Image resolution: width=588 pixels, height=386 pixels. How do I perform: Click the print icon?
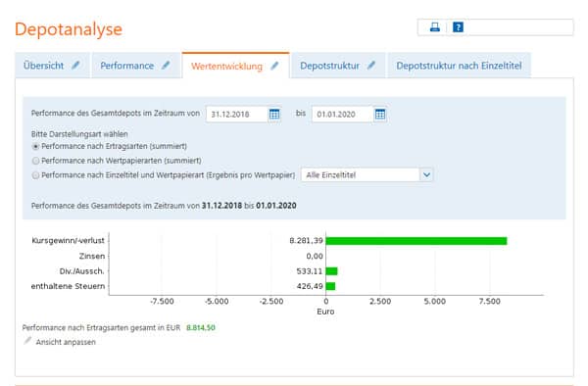point(435,27)
